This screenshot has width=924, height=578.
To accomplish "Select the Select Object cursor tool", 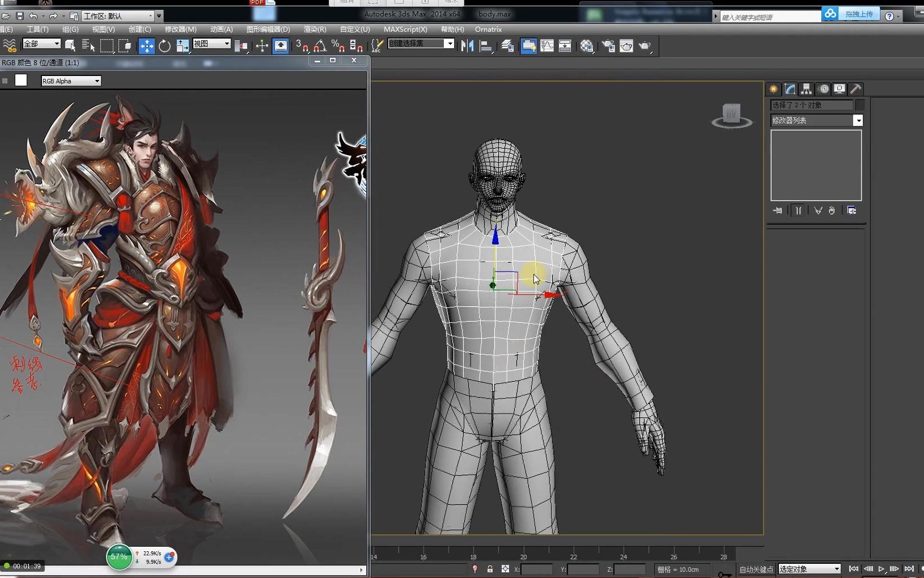I will coord(70,45).
